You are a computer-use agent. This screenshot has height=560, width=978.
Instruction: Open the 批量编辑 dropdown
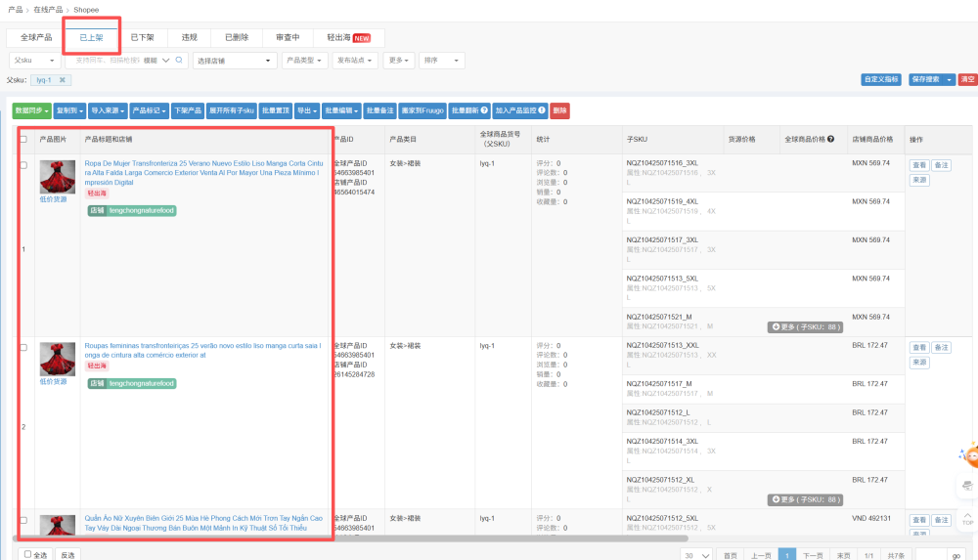click(341, 110)
